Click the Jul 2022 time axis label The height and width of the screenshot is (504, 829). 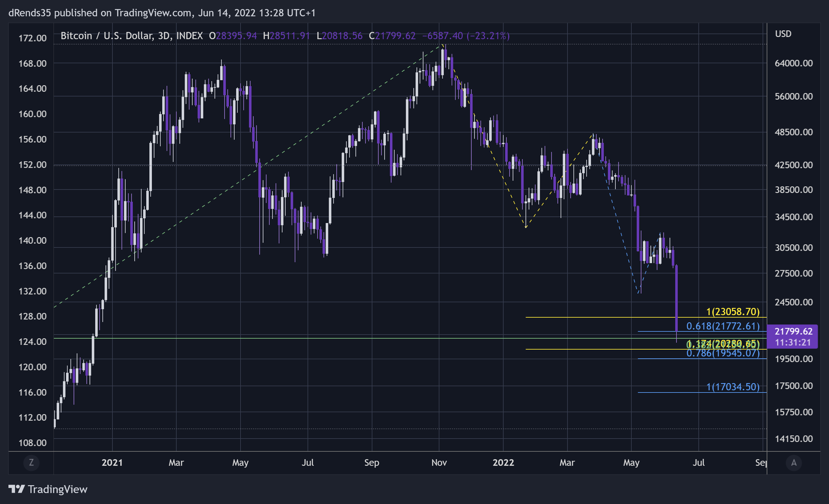pyautogui.click(x=698, y=463)
